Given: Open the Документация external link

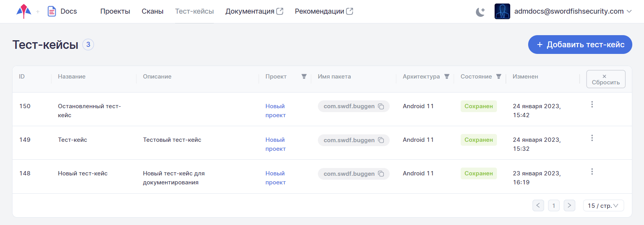Looking at the screenshot, I should pos(254,11).
